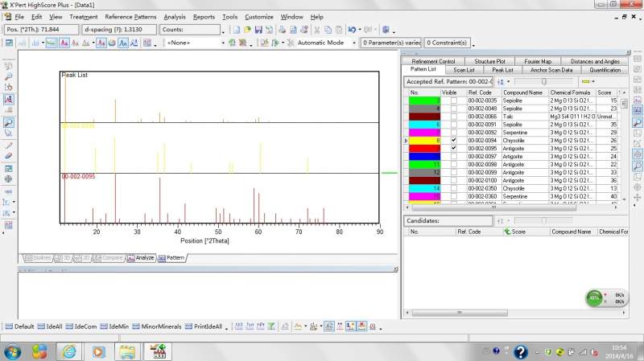Click the Undo icon in the toolbar
The image size is (644, 361).
point(352,30)
